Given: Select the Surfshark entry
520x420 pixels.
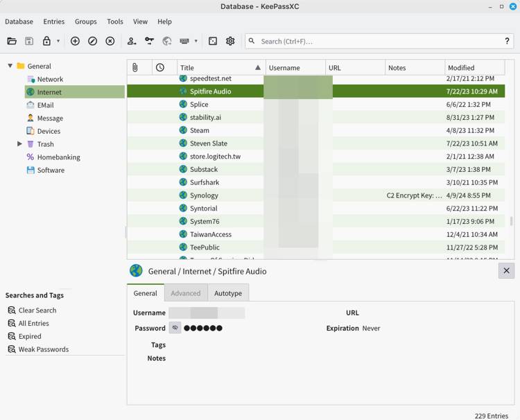Looking at the screenshot, I should [315, 182].
